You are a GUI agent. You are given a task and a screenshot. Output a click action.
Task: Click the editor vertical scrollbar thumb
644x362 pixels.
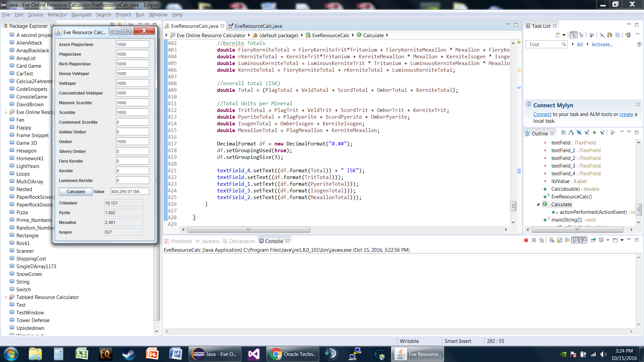pos(513,206)
